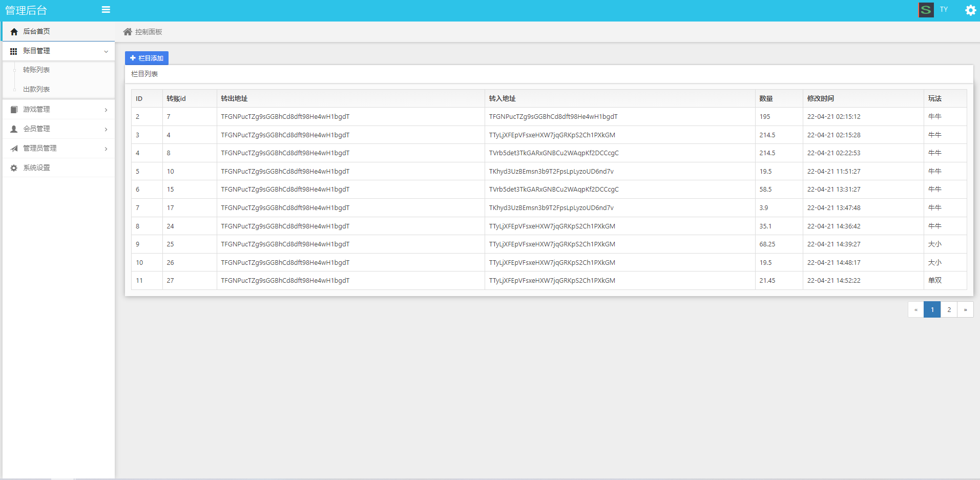Image resolution: width=980 pixels, height=480 pixels.
Task: Open 出款列表 in the sidebar
Action: (36, 90)
